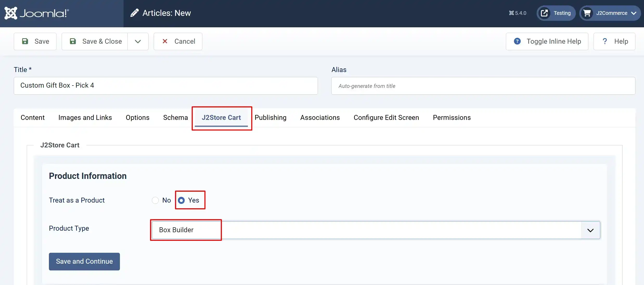Switch to the Content tab

click(33, 118)
